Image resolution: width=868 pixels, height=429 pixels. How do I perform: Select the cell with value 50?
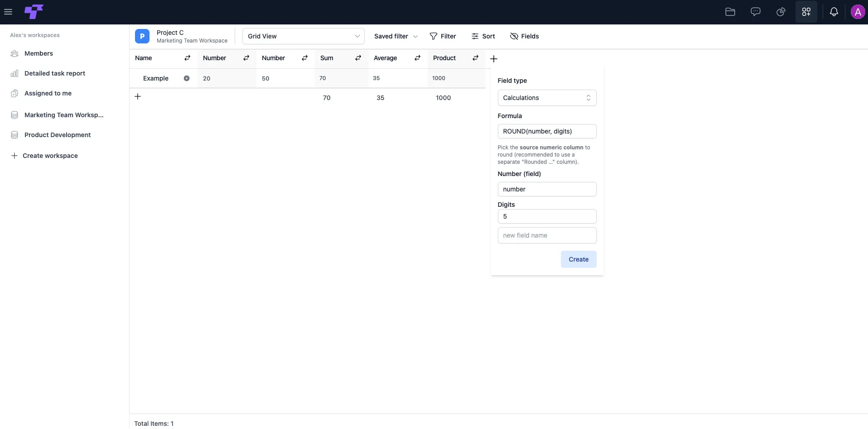[285, 78]
